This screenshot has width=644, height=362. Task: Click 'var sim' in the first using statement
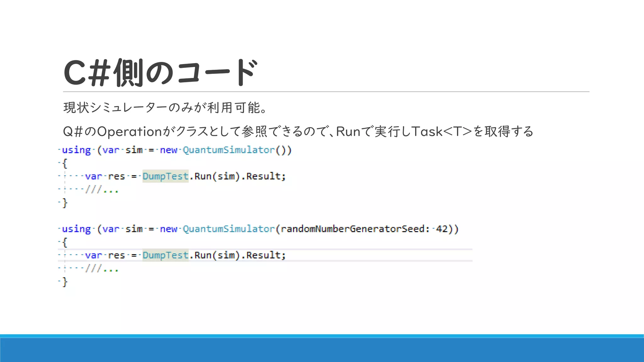pyautogui.click(x=123, y=150)
